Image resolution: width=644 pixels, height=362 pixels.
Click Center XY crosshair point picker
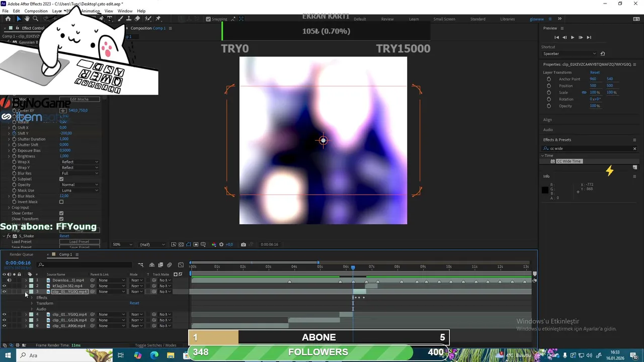(63, 111)
